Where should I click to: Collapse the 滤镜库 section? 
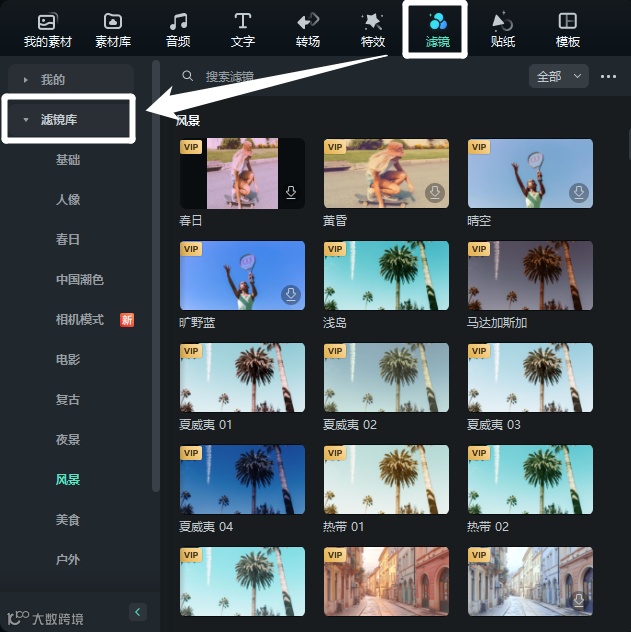(69, 119)
